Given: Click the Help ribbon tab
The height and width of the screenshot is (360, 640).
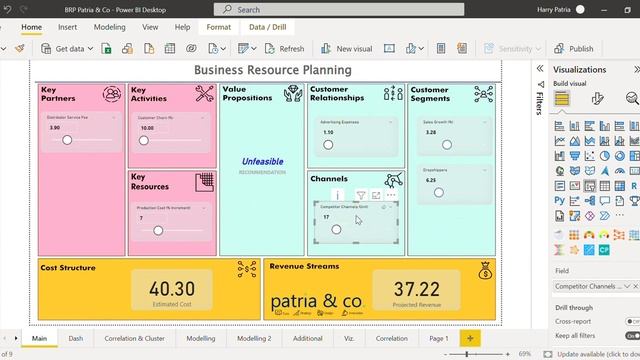Looking at the screenshot, I should (x=182, y=27).
